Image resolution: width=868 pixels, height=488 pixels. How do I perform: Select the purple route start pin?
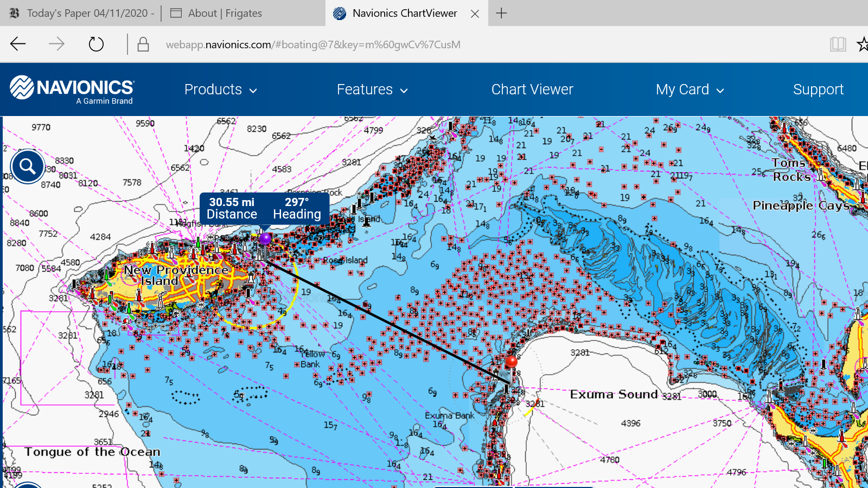[265, 239]
